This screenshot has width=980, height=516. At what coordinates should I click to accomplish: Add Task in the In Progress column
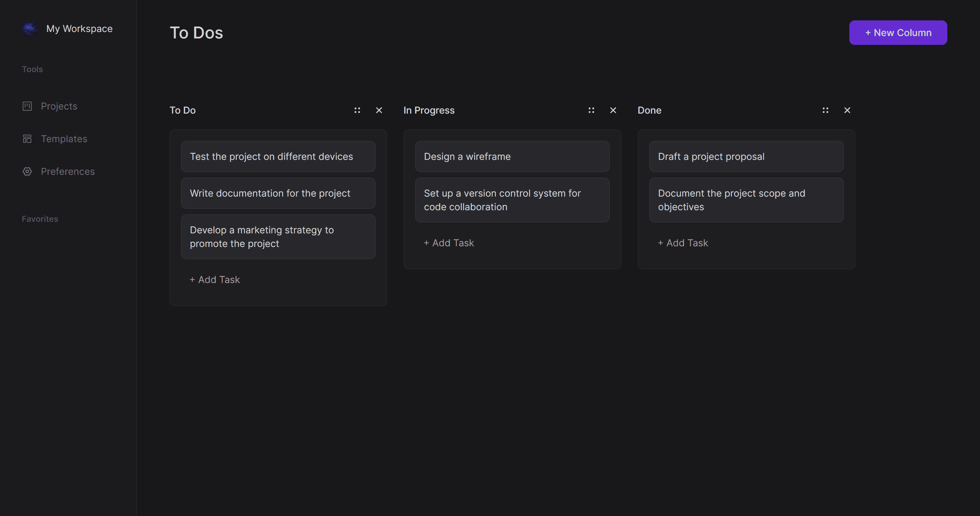tap(449, 243)
